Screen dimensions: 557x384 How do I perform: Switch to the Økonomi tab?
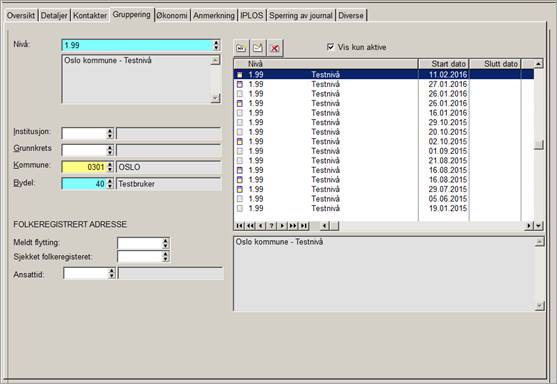tap(172, 16)
